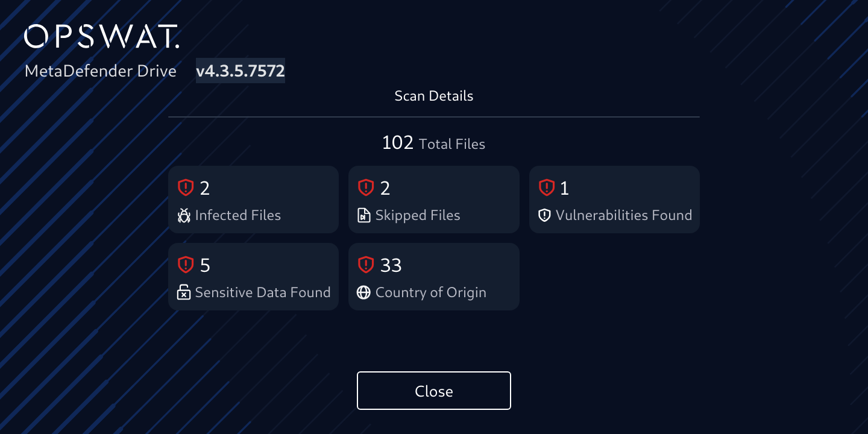This screenshot has height=434, width=868.
Task: Click the red alert shield on Country of Origin card
Action: point(366,265)
